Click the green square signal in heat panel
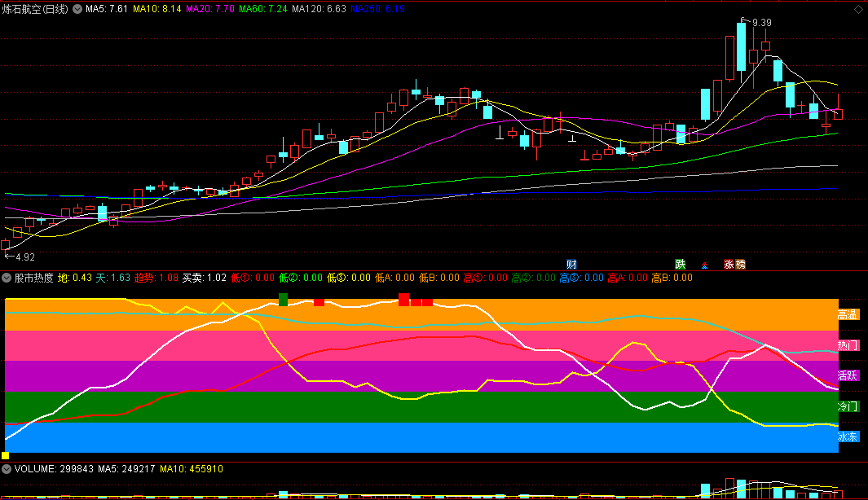Viewport: 868px width, 500px height. [x=283, y=300]
